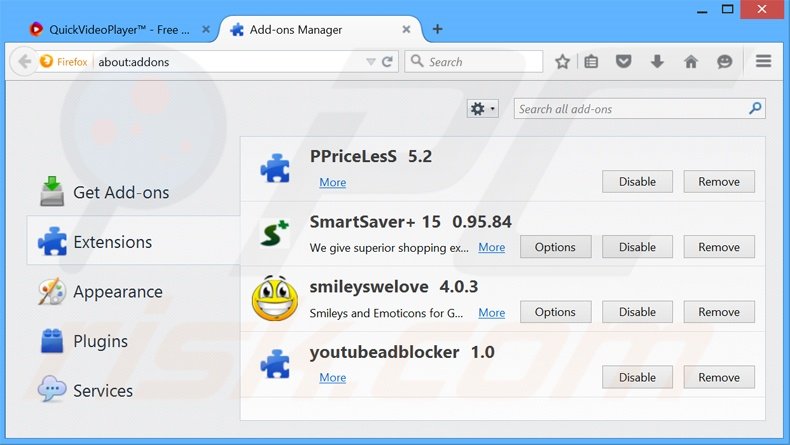790x445 pixels.
Task: Click the 'We give superior shopping ex...' description
Action: (x=389, y=247)
